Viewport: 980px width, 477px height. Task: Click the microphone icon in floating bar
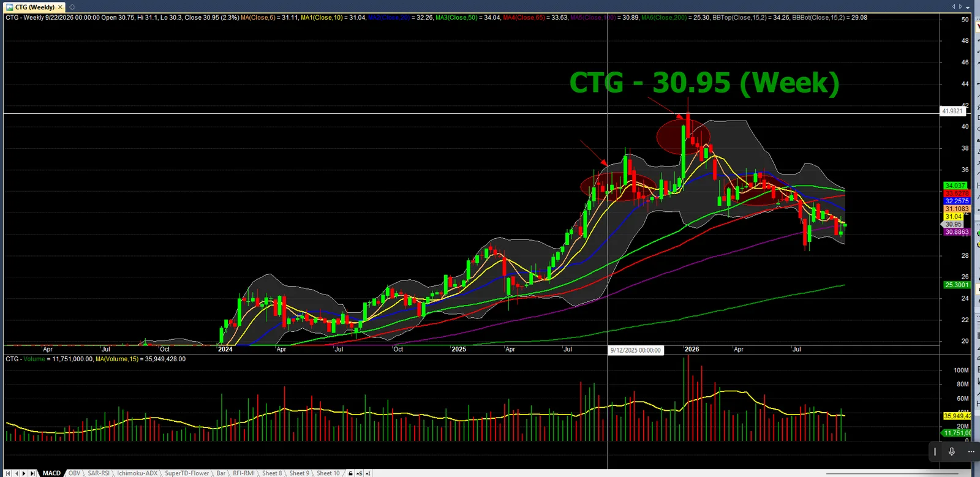pyautogui.click(x=952, y=451)
